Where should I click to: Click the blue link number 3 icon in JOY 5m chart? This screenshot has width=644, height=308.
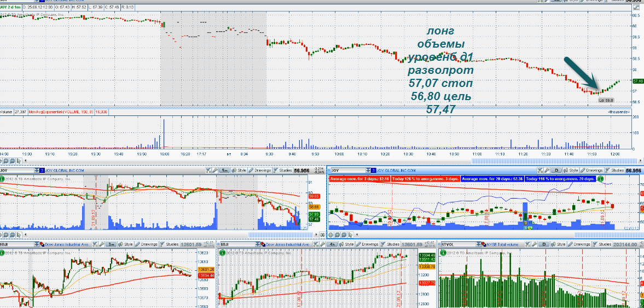click(42, 171)
